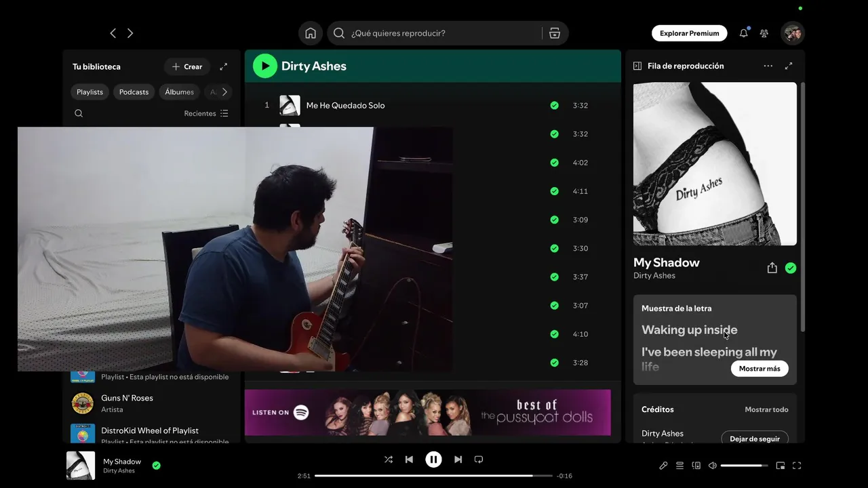Skip to previous track

coord(409,460)
